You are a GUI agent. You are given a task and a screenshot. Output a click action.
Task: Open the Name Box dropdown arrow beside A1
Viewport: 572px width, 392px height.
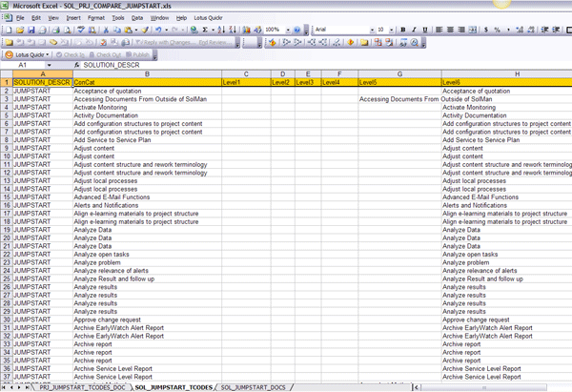click(x=49, y=65)
